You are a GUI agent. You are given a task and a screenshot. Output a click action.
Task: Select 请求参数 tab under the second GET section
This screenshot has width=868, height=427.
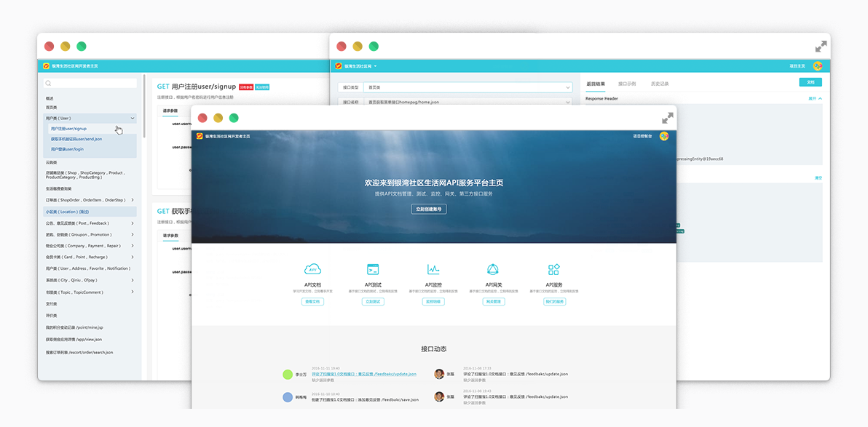170,236
